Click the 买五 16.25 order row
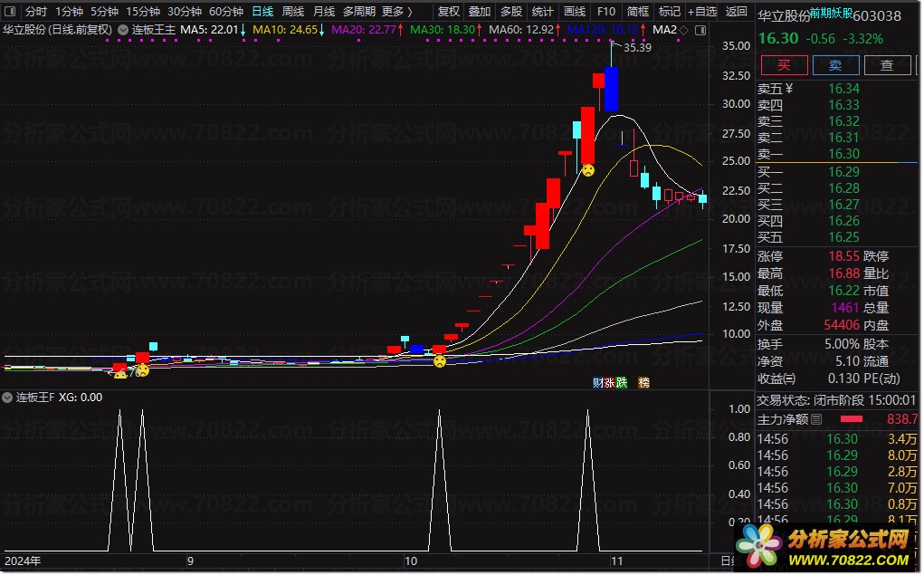Viewport: 924px width, 575px height. [837, 237]
